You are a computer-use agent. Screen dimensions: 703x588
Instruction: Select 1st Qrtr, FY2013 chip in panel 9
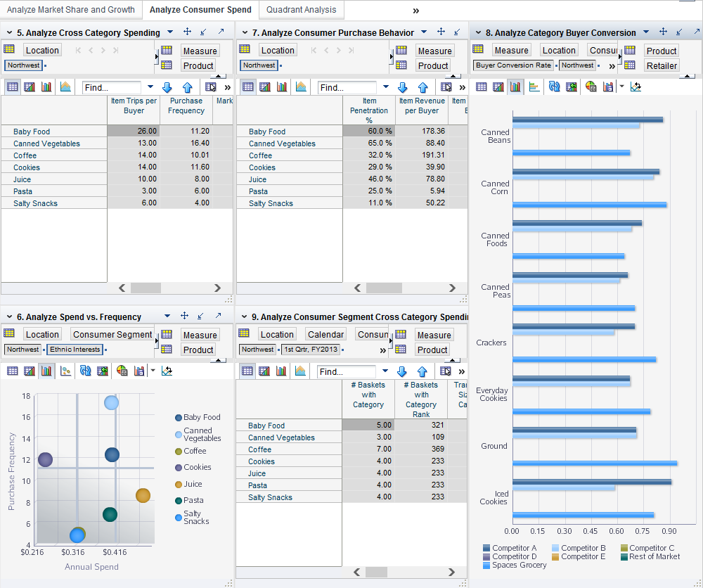(310, 349)
